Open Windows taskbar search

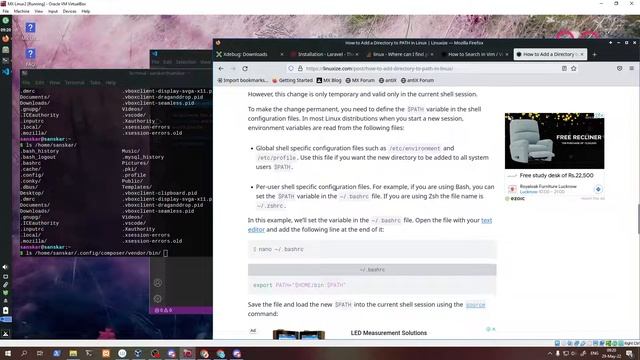coord(24,353)
